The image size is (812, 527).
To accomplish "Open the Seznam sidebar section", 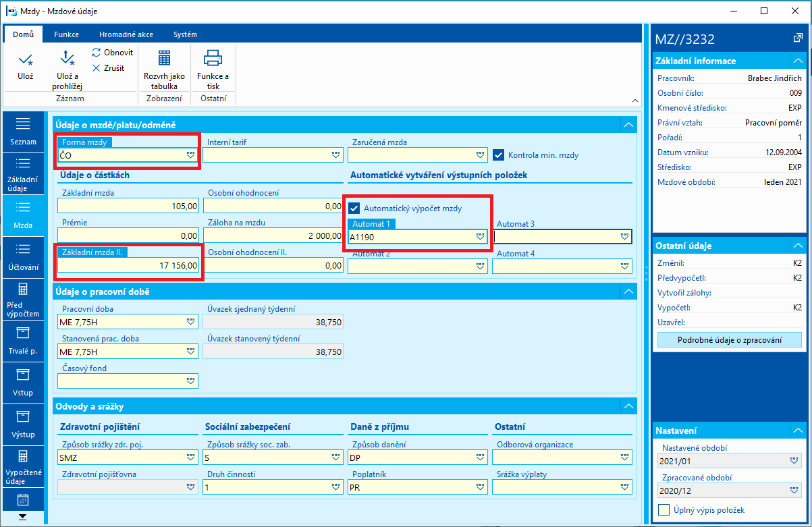I will (x=23, y=131).
